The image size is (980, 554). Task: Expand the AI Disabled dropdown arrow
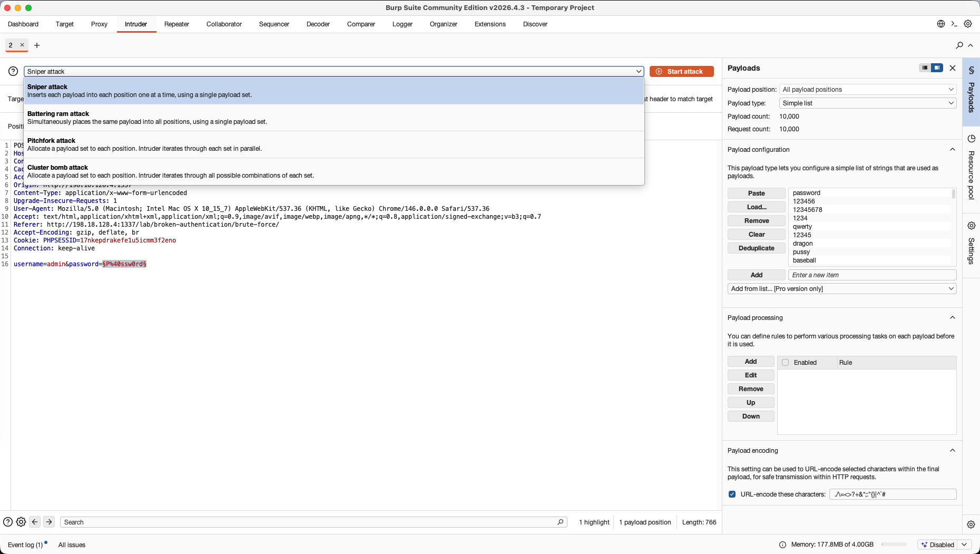coord(965,545)
